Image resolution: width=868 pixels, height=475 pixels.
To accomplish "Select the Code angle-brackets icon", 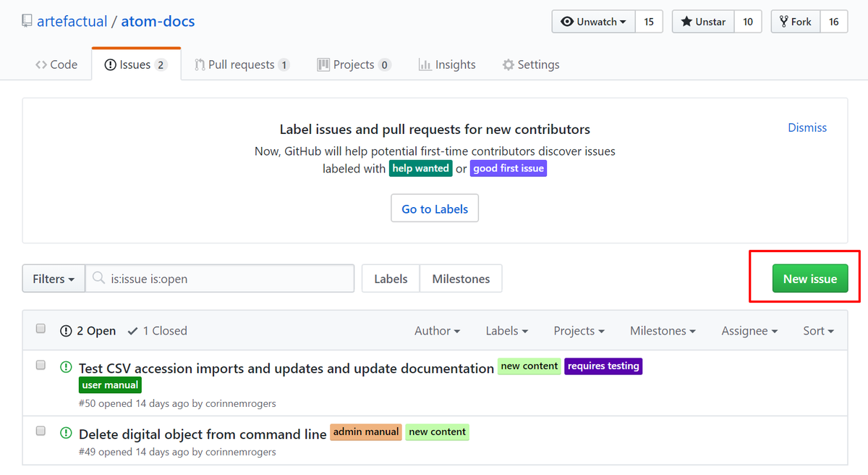I will (x=43, y=64).
